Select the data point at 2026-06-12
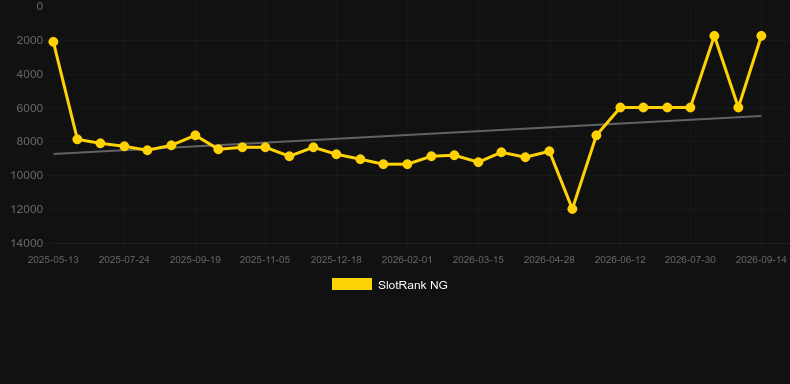Viewport: 790px width, 384px height. click(x=620, y=107)
